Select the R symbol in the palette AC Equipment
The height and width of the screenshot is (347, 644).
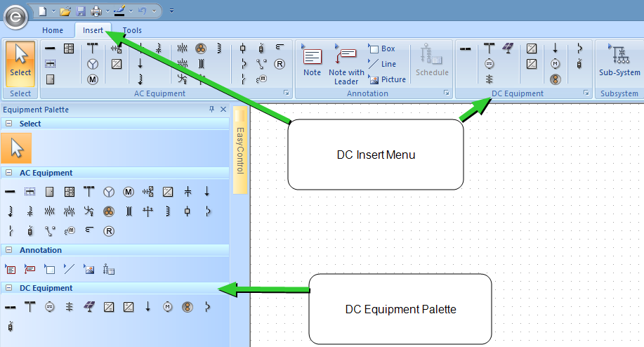[x=109, y=230]
